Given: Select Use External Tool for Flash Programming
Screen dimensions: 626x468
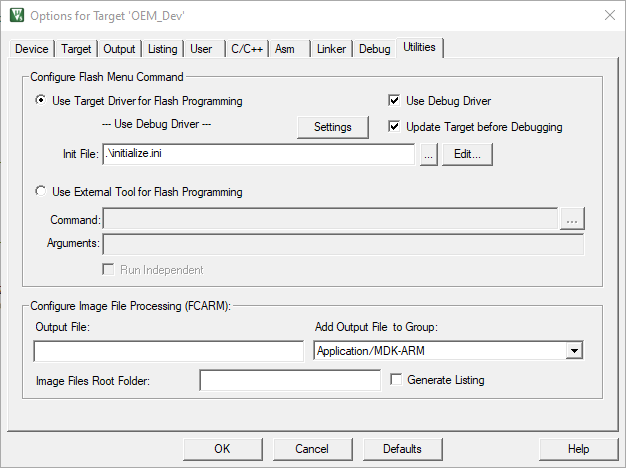Looking at the screenshot, I should tap(41, 192).
